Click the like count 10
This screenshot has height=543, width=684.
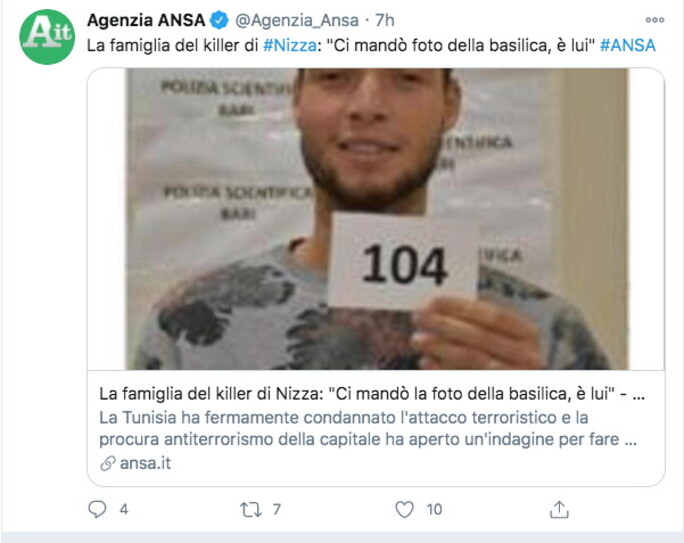(x=434, y=509)
